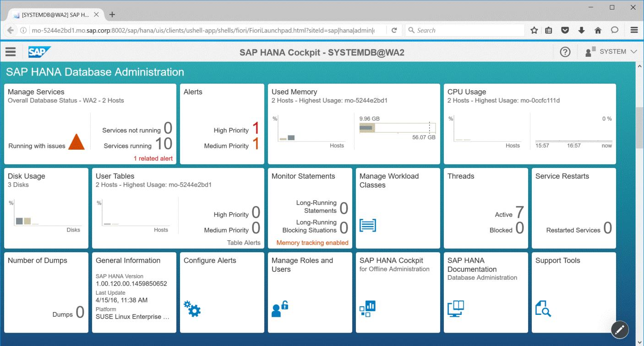Open the help question mark icon
The image size is (644, 346).
click(565, 52)
